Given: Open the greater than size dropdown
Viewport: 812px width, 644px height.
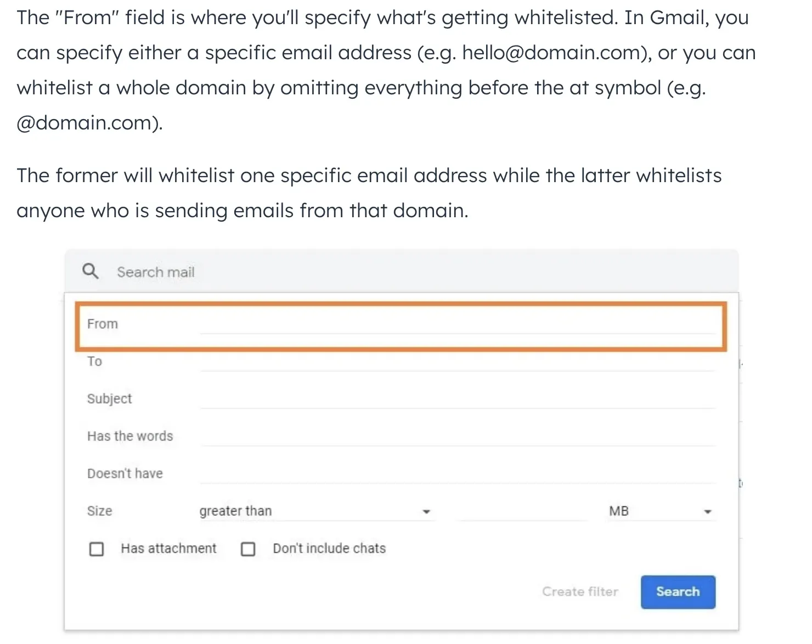Looking at the screenshot, I should click(x=317, y=511).
